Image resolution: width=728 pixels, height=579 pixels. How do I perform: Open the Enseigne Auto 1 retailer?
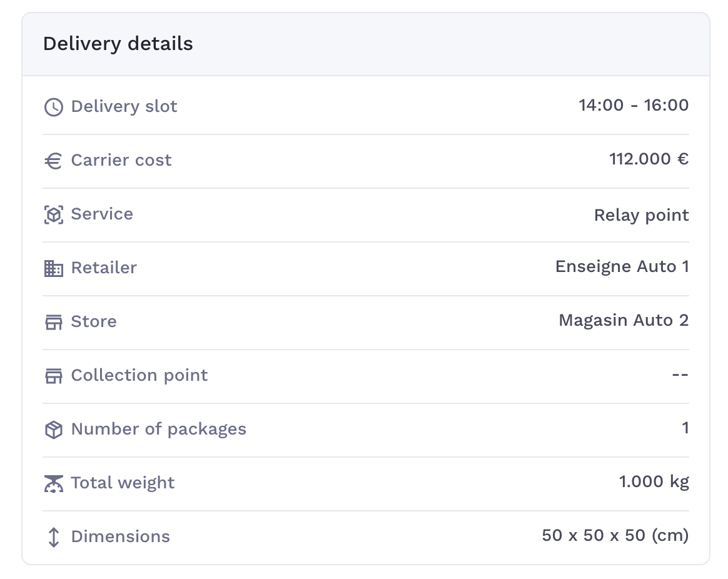point(622,266)
